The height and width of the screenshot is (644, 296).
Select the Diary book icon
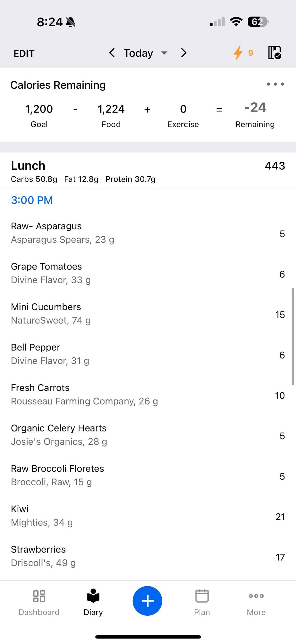[93, 596]
